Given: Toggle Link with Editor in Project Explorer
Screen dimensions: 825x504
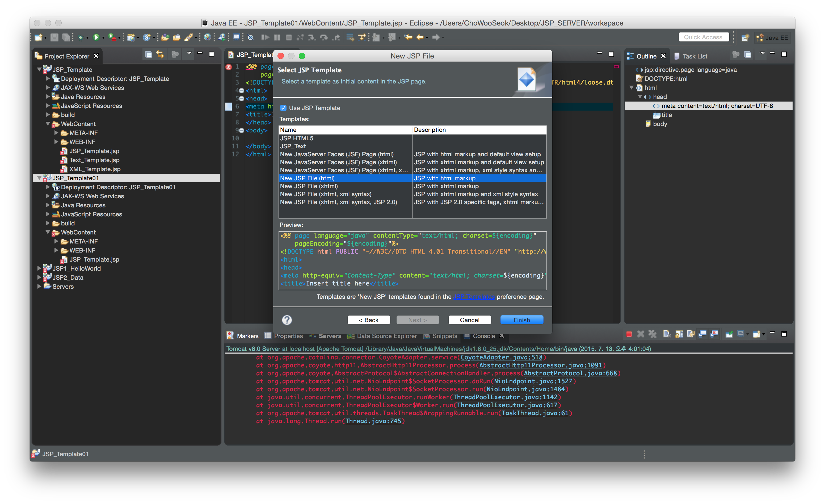Looking at the screenshot, I should point(160,54).
